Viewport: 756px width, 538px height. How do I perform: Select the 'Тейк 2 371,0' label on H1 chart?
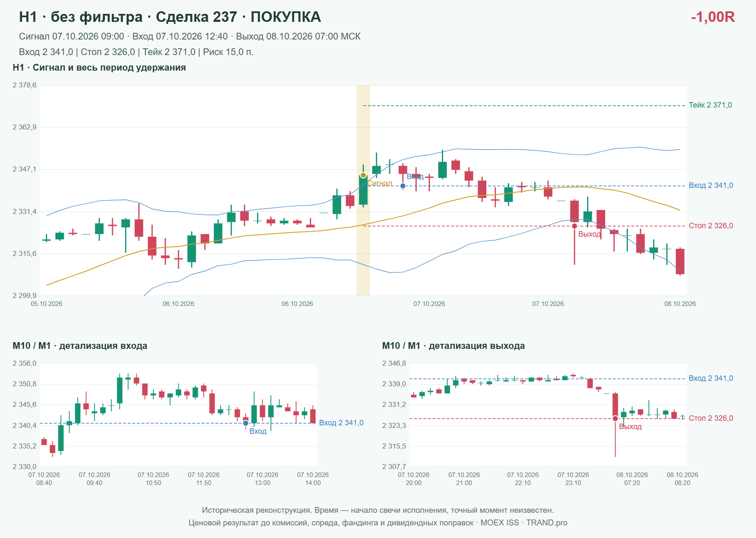pyautogui.click(x=710, y=105)
